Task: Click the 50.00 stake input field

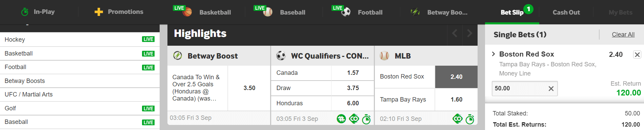Action: click(x=525, y=88)
